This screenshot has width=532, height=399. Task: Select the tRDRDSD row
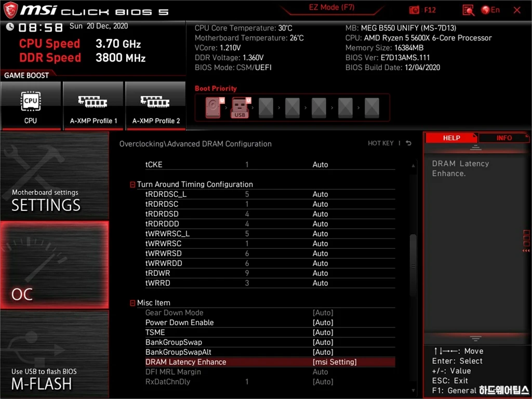point(270,214)
